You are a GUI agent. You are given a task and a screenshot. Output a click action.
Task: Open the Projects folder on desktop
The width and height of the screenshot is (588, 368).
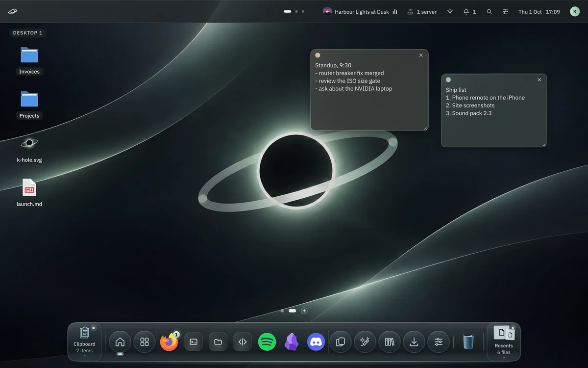(x=29, y=105)
